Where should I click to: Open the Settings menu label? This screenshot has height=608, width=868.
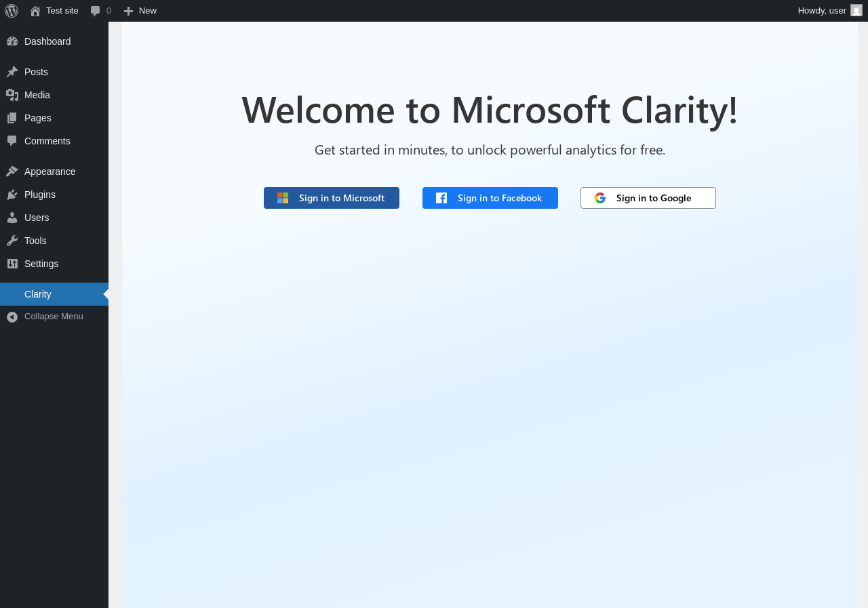point(41,264)
